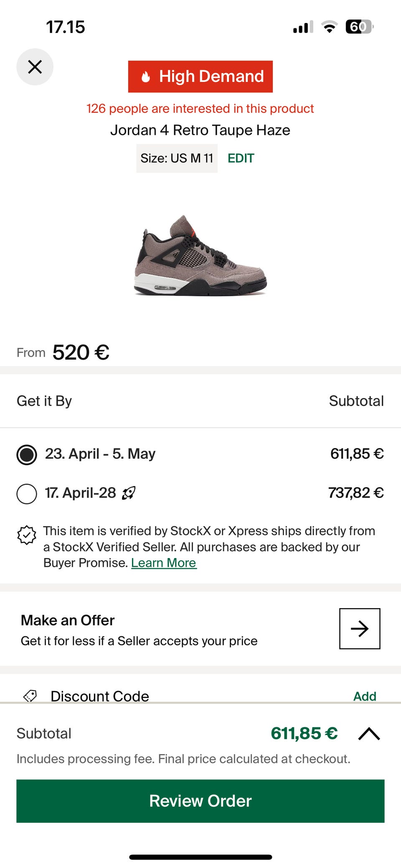Select the 17. April-28 Xpress delivery option

click(27, 494)
